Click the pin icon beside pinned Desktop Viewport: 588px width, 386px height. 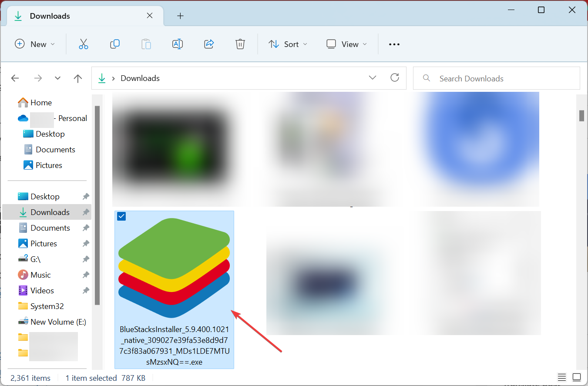(x=86, y=197)
